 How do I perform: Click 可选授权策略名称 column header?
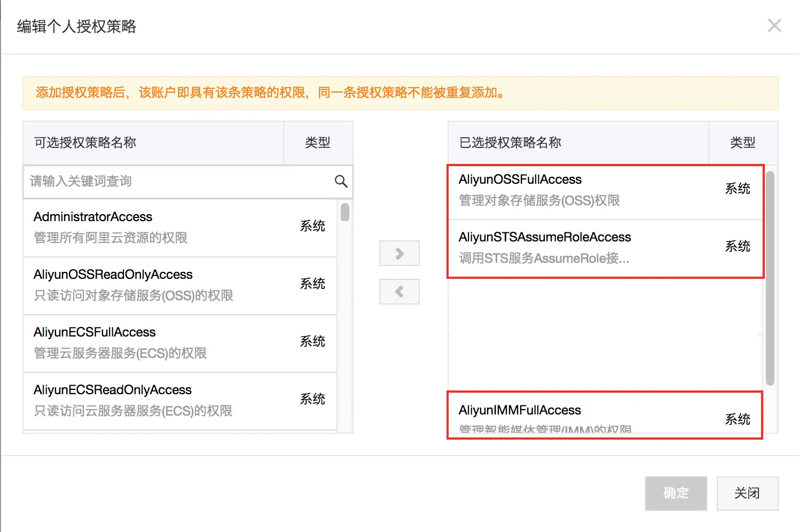click(153, 143)
